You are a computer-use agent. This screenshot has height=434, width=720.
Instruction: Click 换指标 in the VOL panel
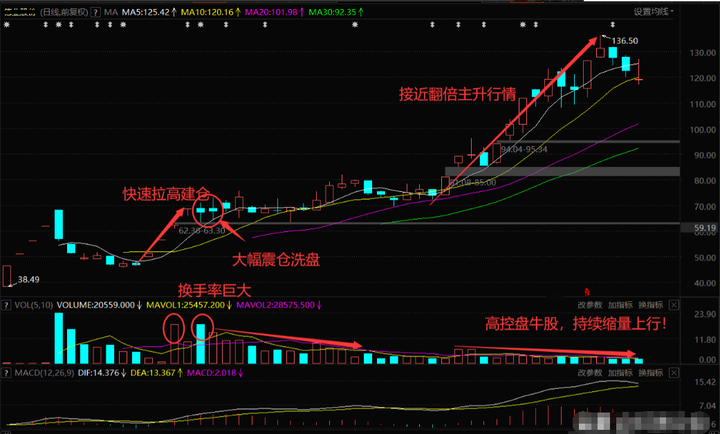pyautogui.click(x=651, y=304)
